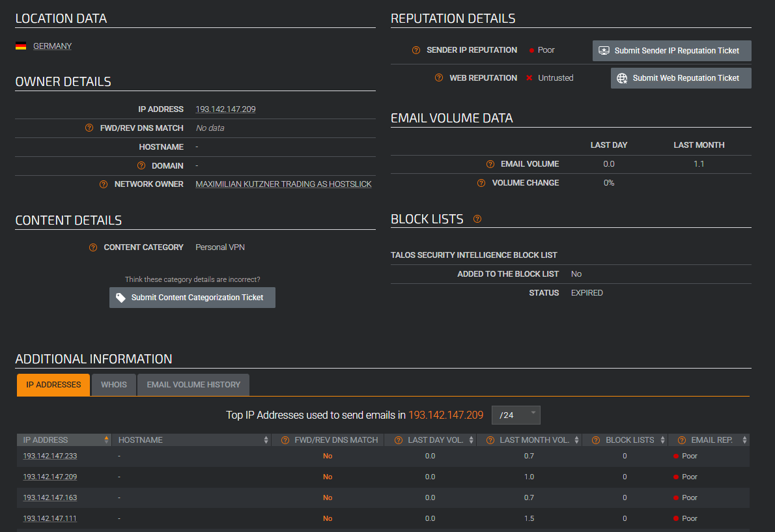Sort table by HOSTNAME column

191,440
